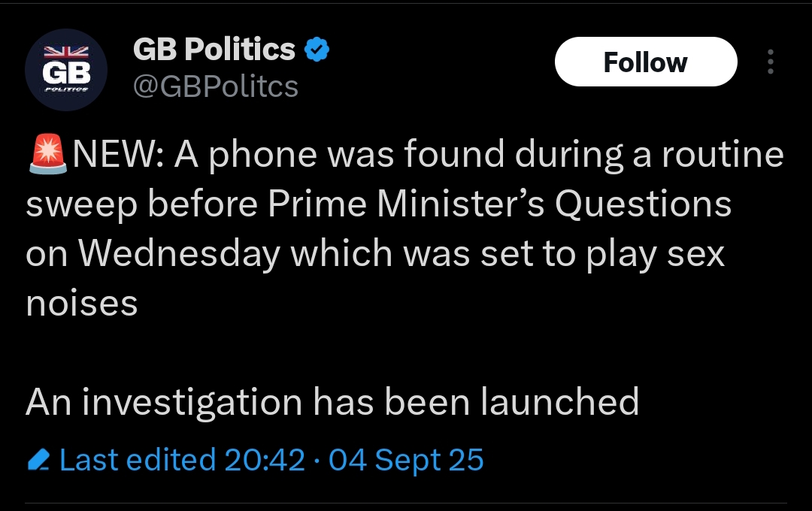Open the @GBPolitcs handle link
Viewport: 812px width, 511px height.
tap(215, 86)
